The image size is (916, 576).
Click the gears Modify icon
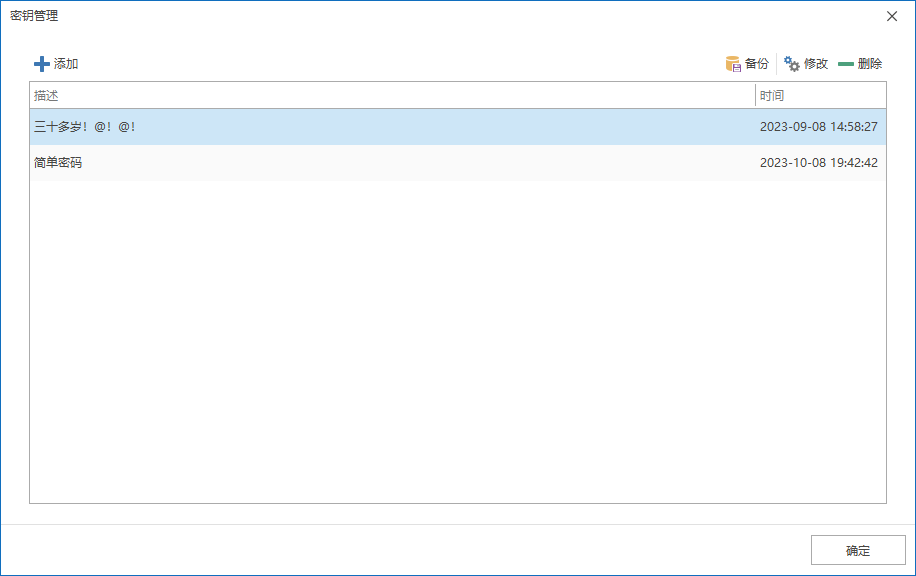point(792,64)
